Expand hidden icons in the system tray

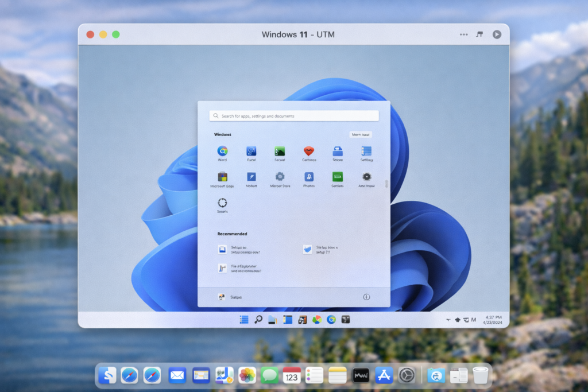[x=449, y=319]
